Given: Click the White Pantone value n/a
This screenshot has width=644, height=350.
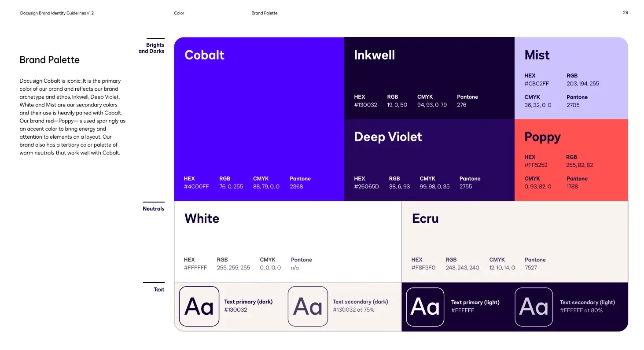Looking at the screenshot, I should click(x=295, y=268).
